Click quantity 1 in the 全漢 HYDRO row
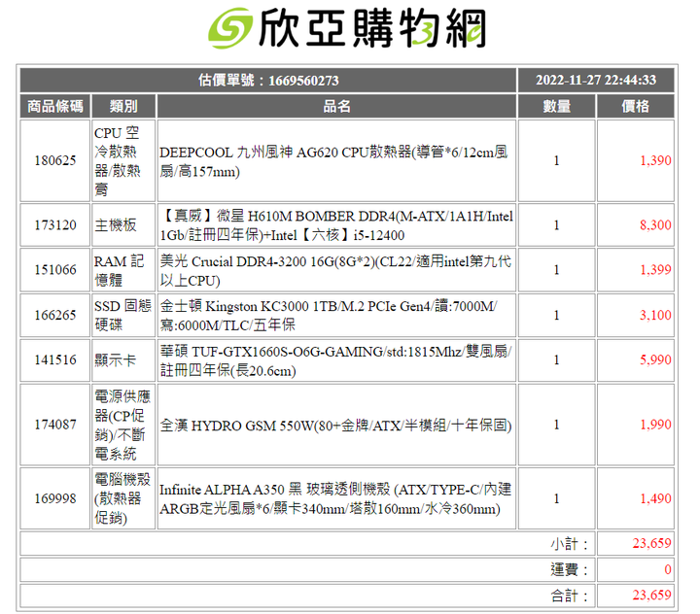 (x=557, y=425)
